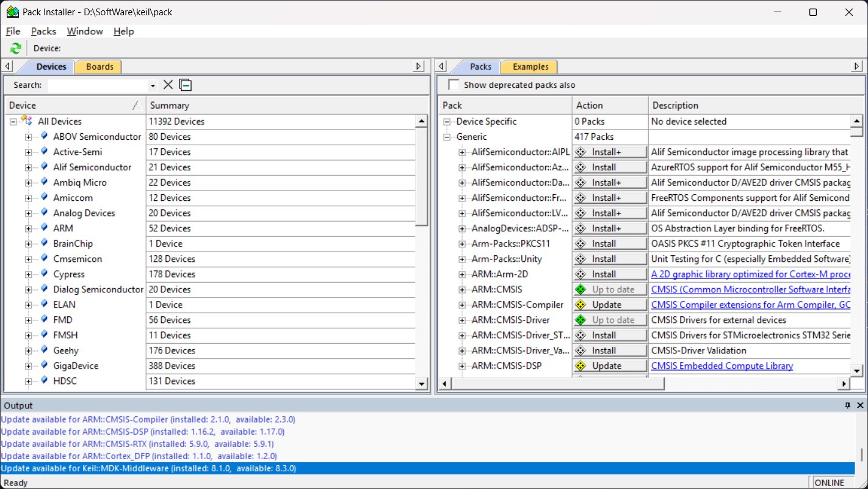Click the Ambiq Micro vendor icon
868x489 pixels.
click(44, 182)
